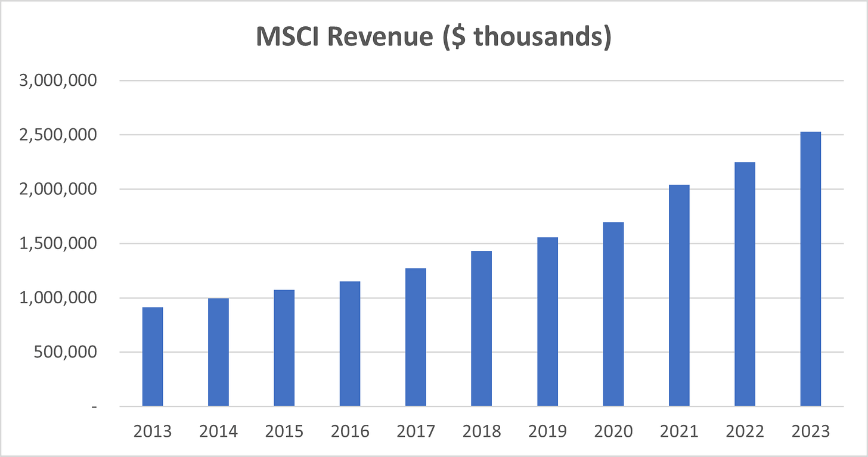Click the 2014 year label
868x457 pixels.
[x=218, y=431]
